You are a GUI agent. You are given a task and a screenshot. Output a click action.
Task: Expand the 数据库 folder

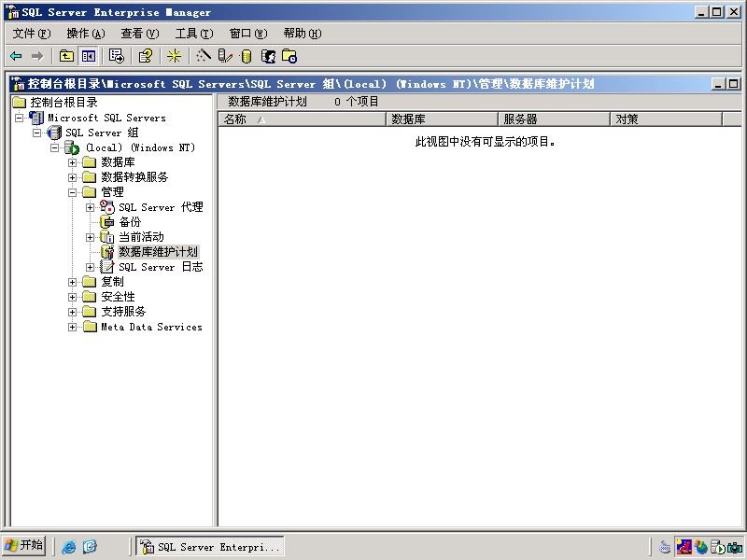coord(72,162)
